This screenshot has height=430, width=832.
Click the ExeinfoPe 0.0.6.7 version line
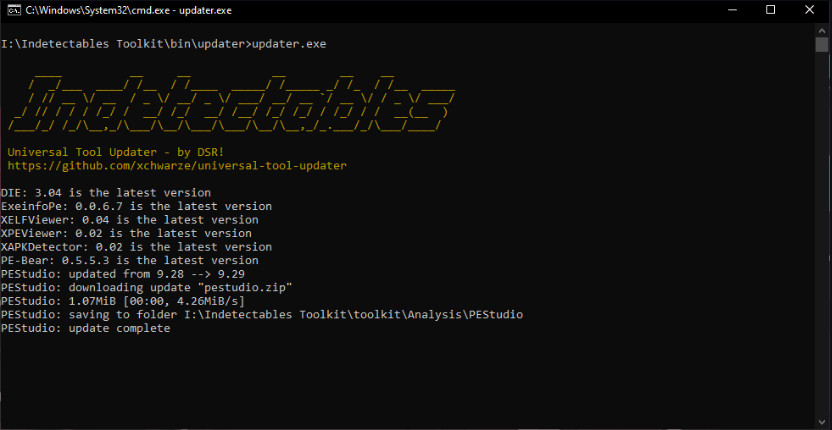point(136,206)
